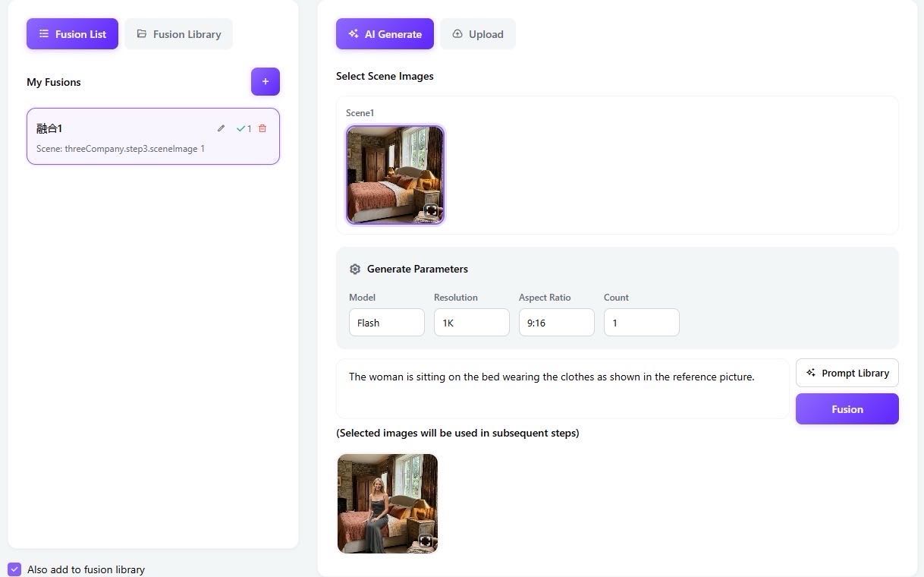Click the pencil edit icon on 融合1
Viewport: 924px width, 577px height.
(221, 128)
